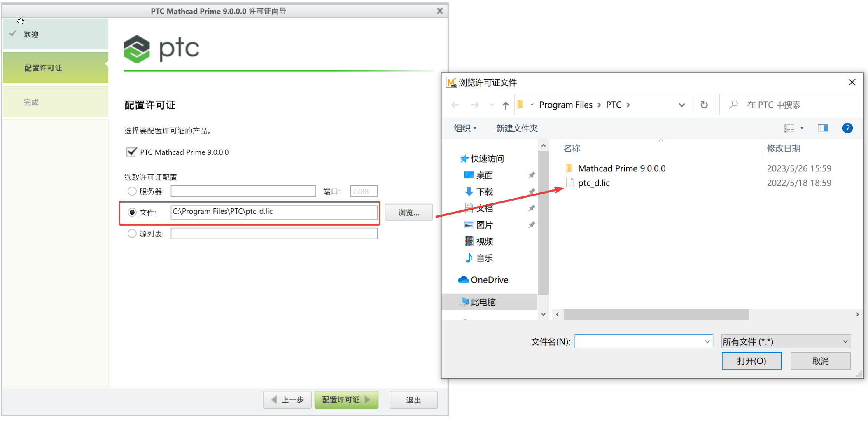The height and width of the screenshot is (421, 868).
Task: Click the green 配置许可证 button
Action: [x=346, y=400]
